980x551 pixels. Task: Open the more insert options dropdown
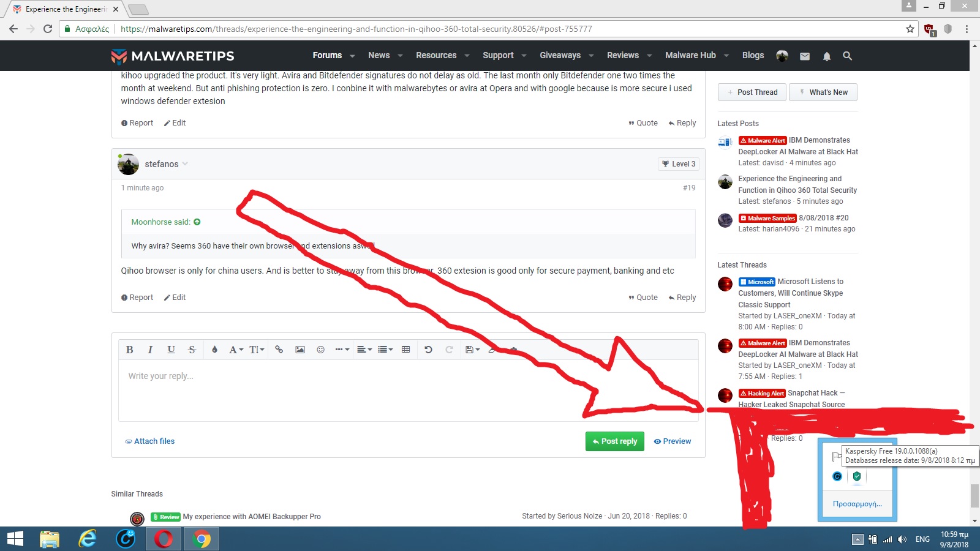[x=342, y=350]
